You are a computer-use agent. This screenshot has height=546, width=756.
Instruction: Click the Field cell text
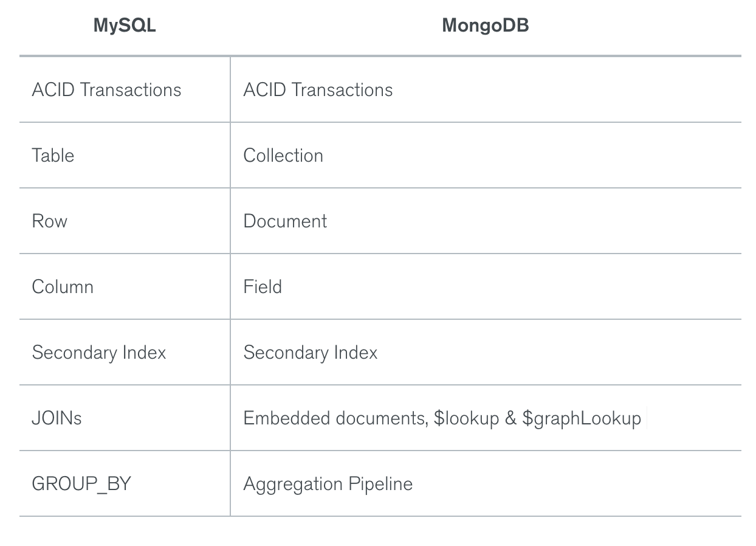[263, 287]
